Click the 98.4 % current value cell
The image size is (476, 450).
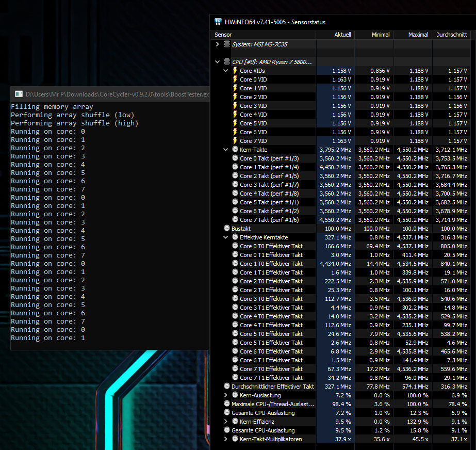[335, 404]
